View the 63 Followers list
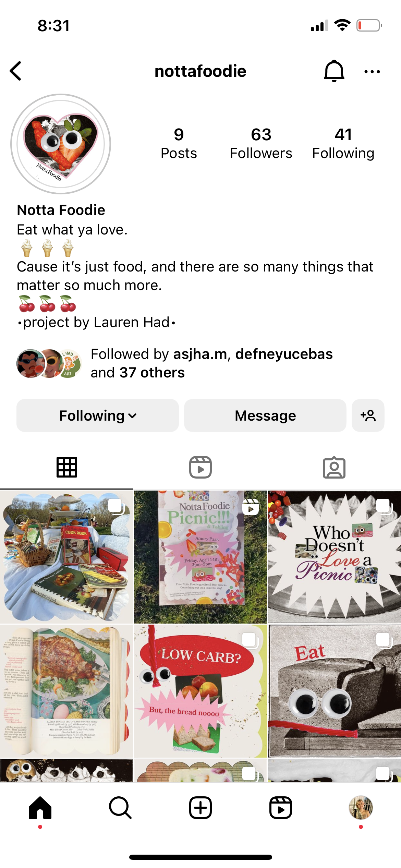 tap(261, 144)
